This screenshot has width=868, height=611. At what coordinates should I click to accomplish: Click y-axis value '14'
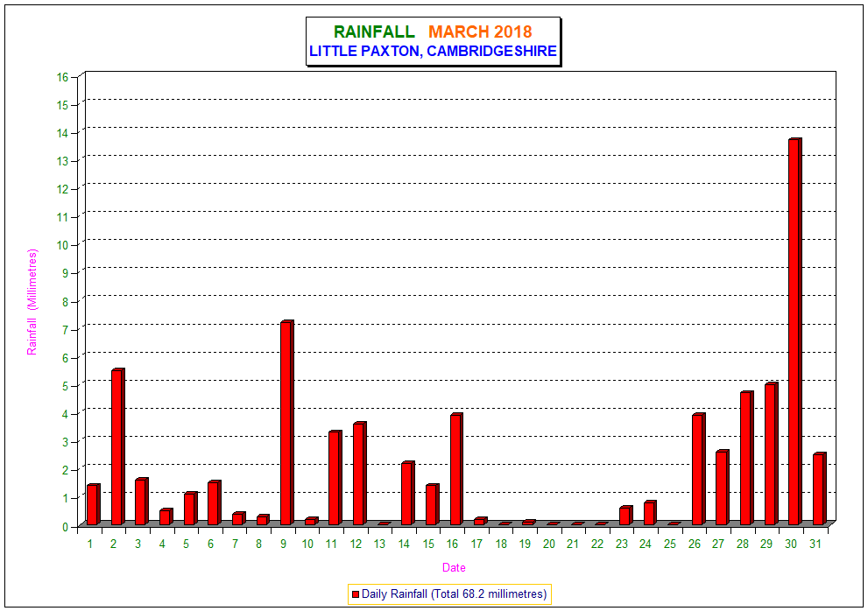tap(62, 133)
